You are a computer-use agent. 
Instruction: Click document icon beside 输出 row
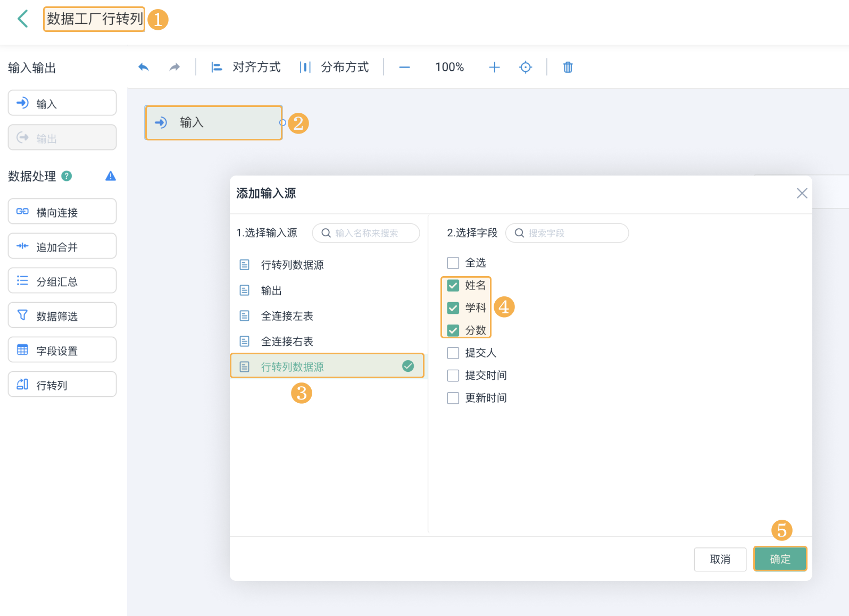[x=244, y=290]
